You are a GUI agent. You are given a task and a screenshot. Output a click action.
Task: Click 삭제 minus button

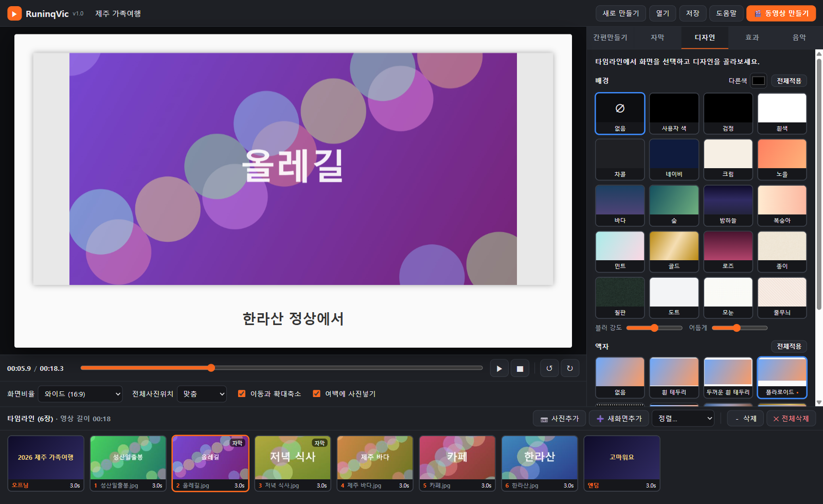click(745, 419)
